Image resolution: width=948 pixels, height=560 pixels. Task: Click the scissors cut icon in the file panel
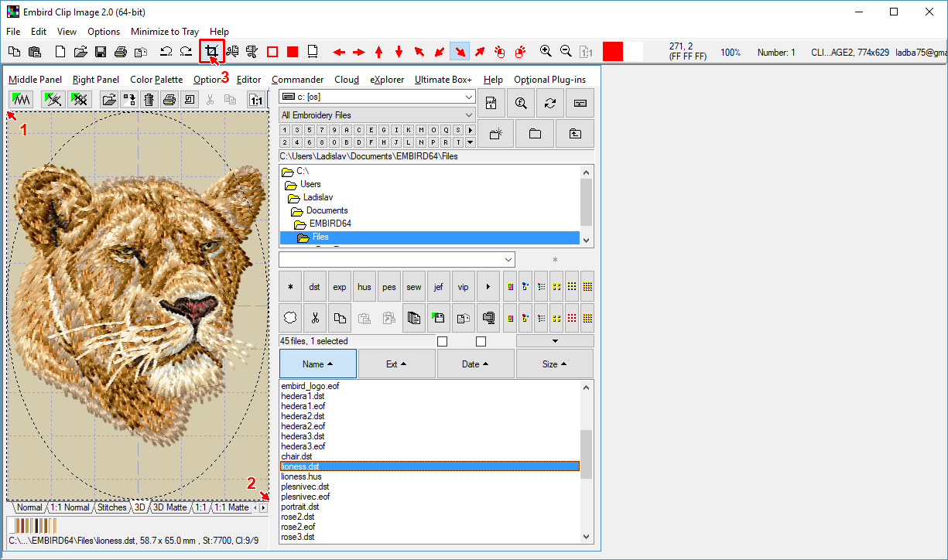(314, 318)
